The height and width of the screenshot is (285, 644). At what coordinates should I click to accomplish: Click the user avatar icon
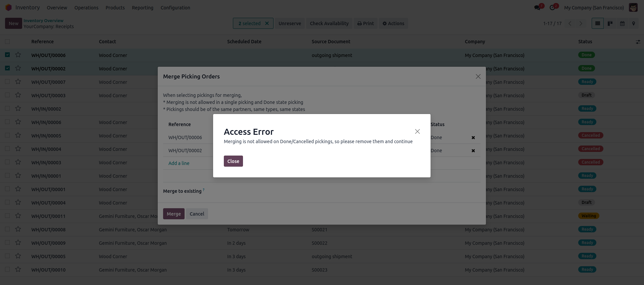(633, 8)
